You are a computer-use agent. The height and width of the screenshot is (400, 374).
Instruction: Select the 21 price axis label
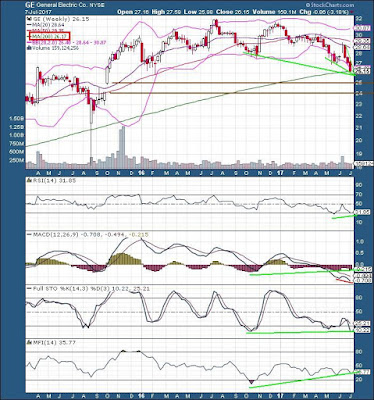pos(359,128)
